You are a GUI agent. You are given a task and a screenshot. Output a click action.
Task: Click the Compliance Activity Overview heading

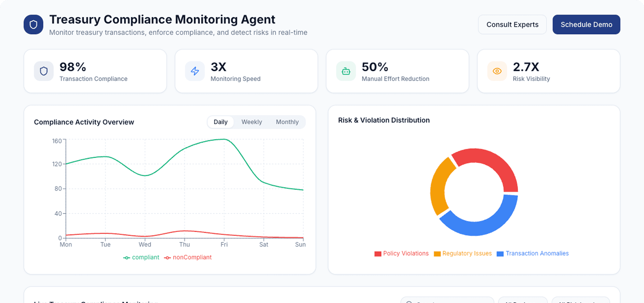[x=84, y=122]
